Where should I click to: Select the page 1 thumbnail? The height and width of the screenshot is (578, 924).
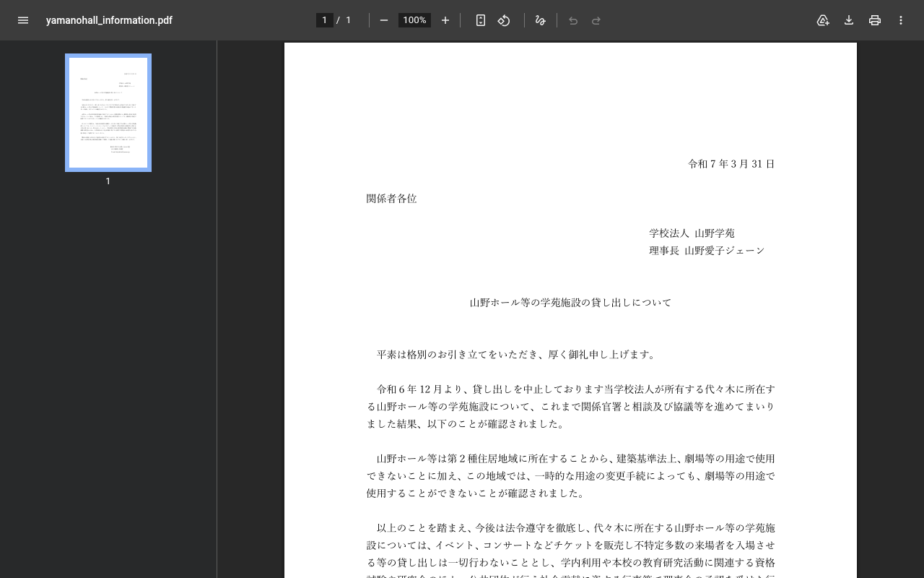tap(108, 113)
